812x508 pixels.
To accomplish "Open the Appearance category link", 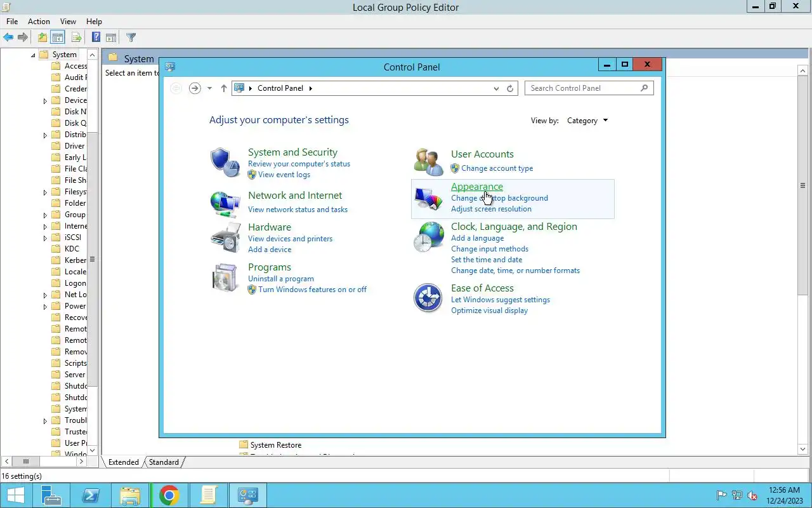I will pos(477,187).
